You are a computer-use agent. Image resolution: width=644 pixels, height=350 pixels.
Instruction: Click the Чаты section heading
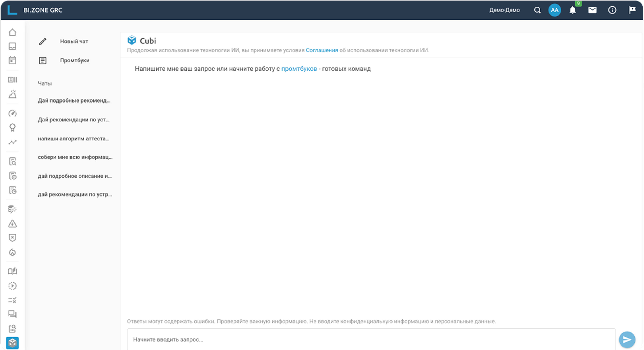click(x=45, y=84)
